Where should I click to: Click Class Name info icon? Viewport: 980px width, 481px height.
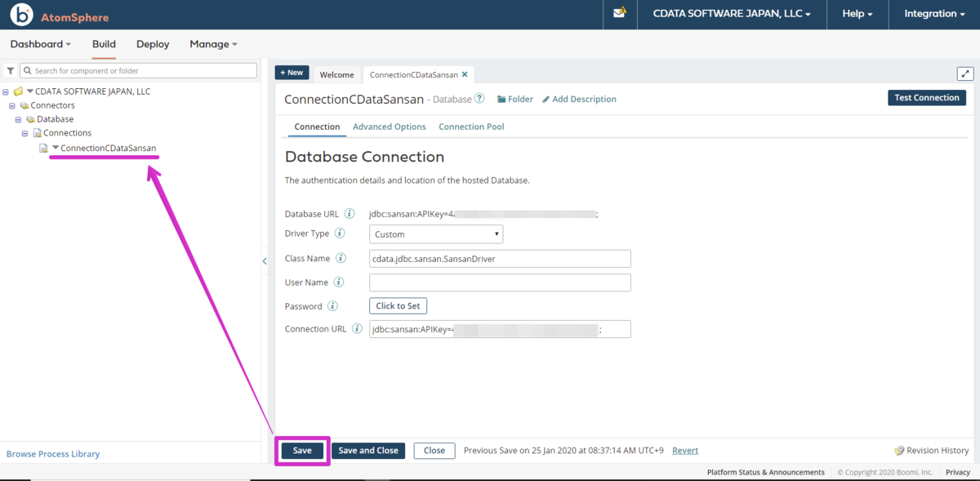tap(341, 258)
